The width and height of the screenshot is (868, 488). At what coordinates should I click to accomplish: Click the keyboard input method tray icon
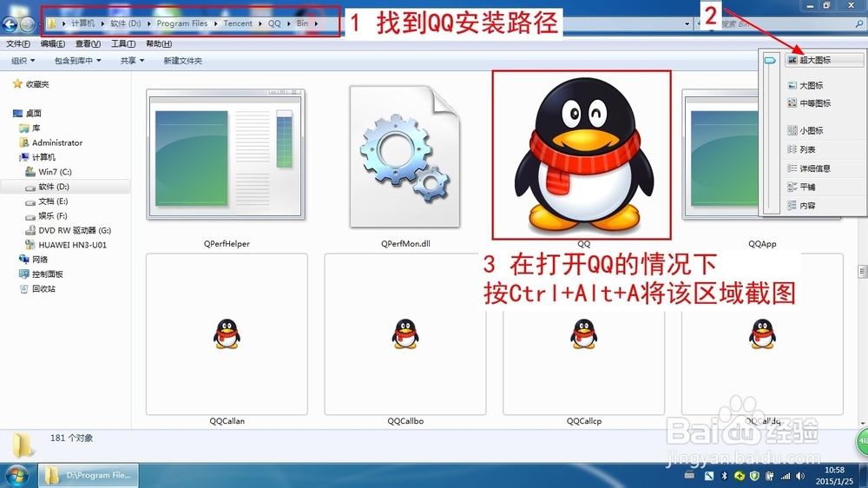690,475
